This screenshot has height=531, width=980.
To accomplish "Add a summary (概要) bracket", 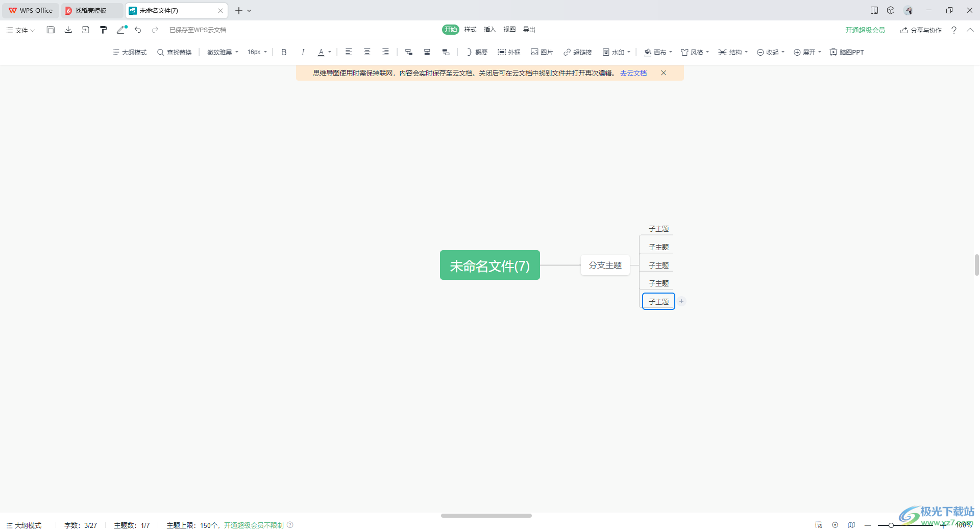I will pos(477,52).
